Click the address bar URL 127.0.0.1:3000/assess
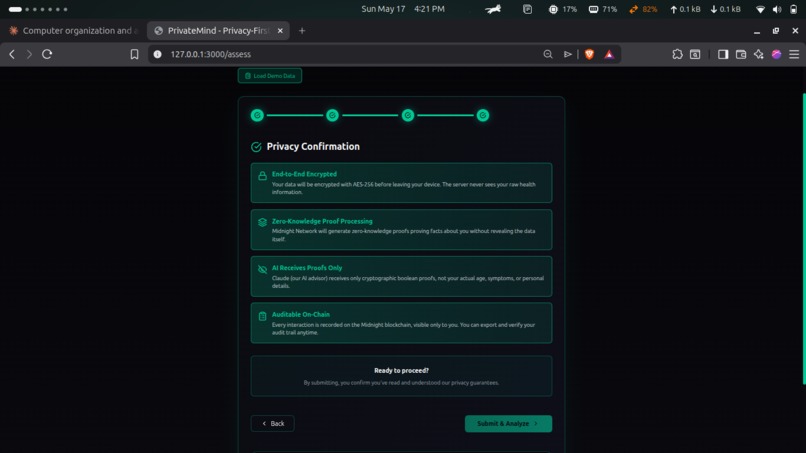This screenshot has width=806, height=453. coord(211,54)
